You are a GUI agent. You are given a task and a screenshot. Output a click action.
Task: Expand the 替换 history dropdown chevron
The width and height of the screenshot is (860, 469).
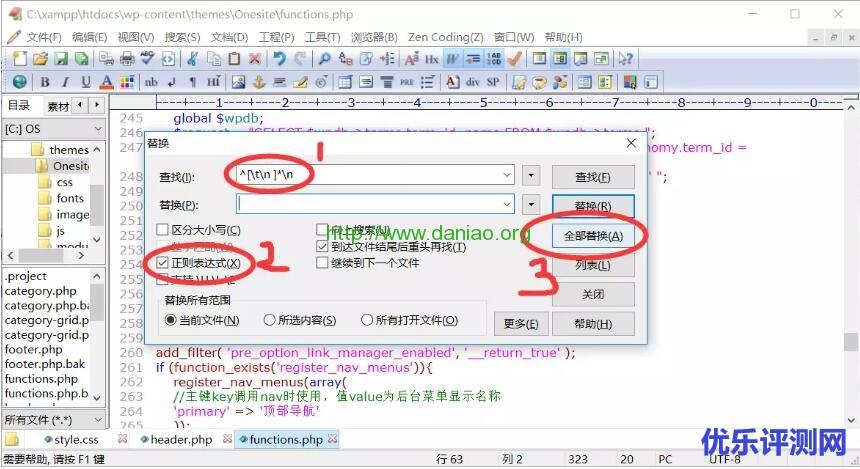click(507, 204)
